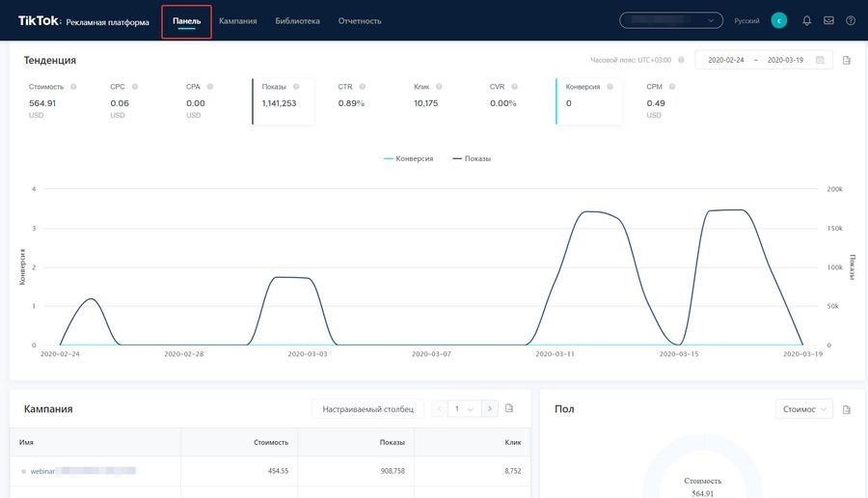The height and width of the screenshot is (498, 868).
Task: Show info tooltip for CVR metric
Action: (515, 87)
